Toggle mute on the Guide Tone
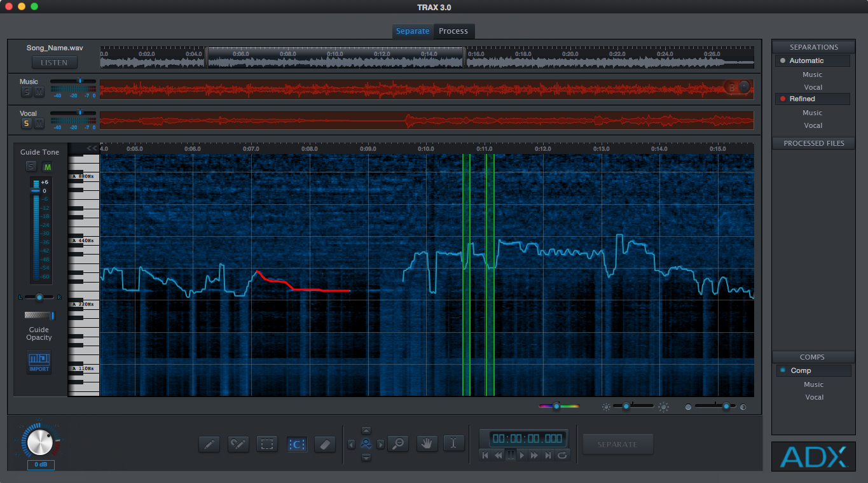Screen dimensions: 868x483 pyautogui.click(x=47, y=167)
